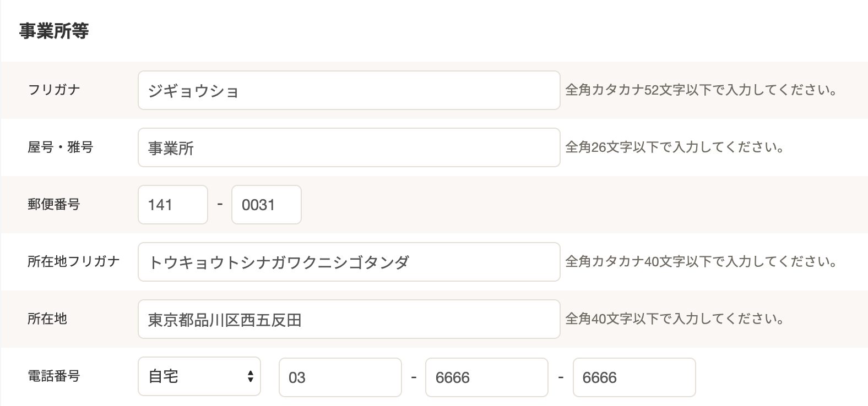Click the middle phone number segment field
Viewport: 868px width, 406px height.
click(486, 377)
